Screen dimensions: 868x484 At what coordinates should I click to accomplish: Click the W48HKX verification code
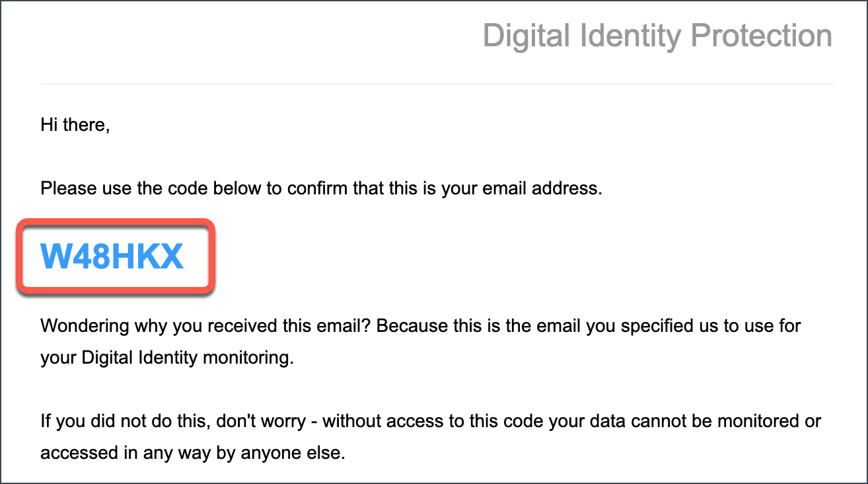(x=112, y=256)
